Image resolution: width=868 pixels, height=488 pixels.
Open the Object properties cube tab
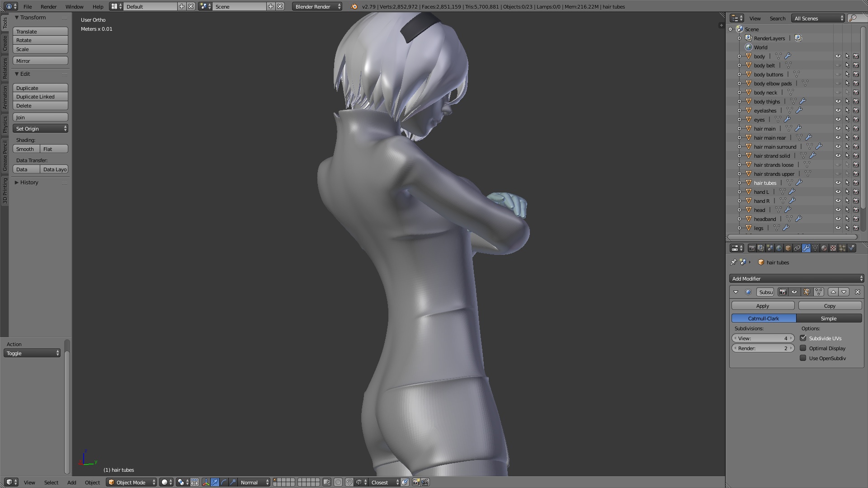(788, 248)
